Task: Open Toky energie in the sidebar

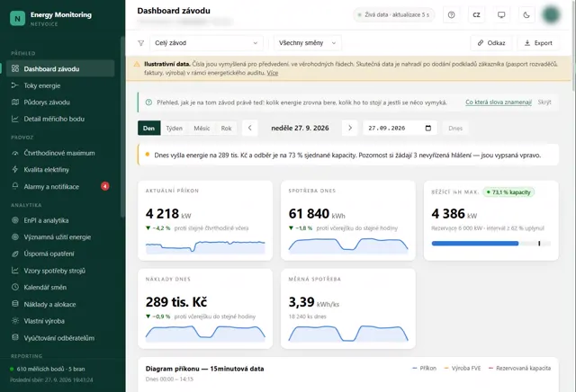Action: click(60, 85)
